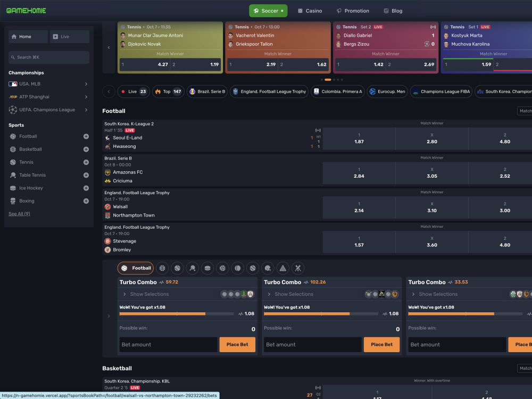Click Basketball sidebar sport icon
532x399 pixels.
(13, 149)
